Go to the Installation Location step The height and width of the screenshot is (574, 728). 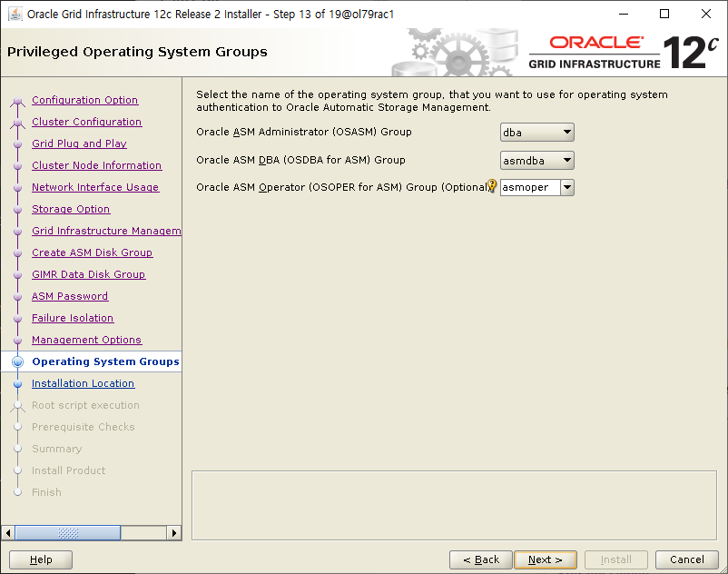84,383
